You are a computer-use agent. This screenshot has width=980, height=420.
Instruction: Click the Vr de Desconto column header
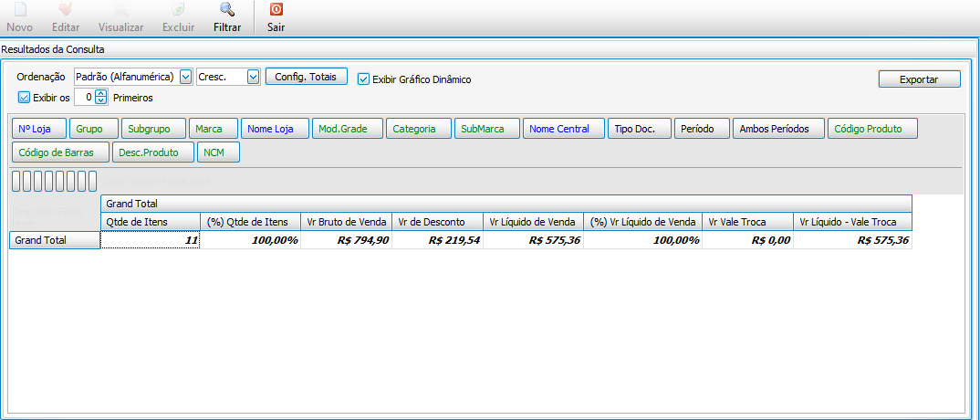point(437,222)
